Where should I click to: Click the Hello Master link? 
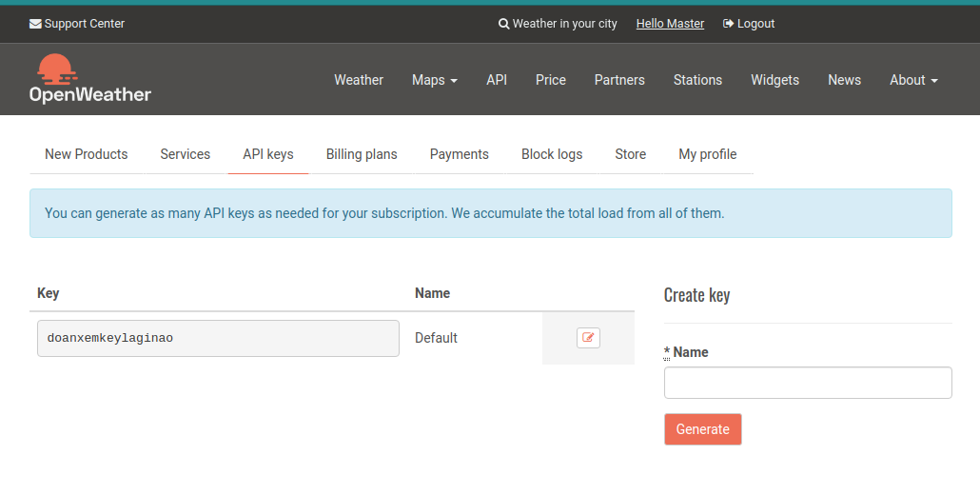670,24
